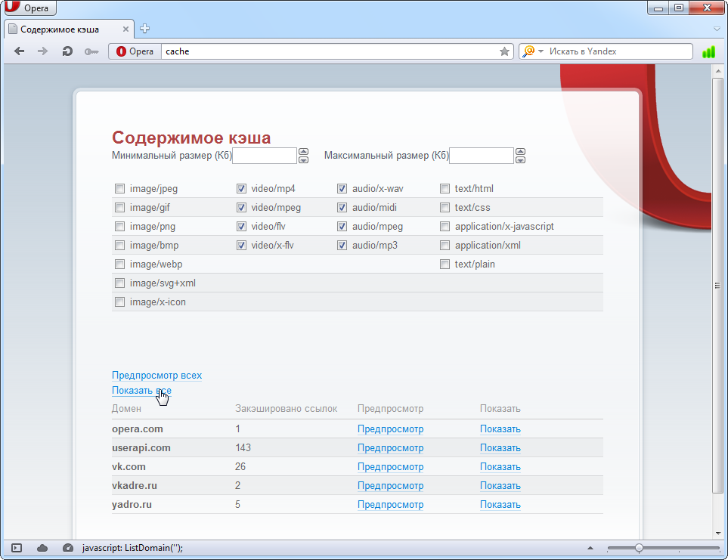
Task: Preview cache for vk.com
Action: point(391,467)
